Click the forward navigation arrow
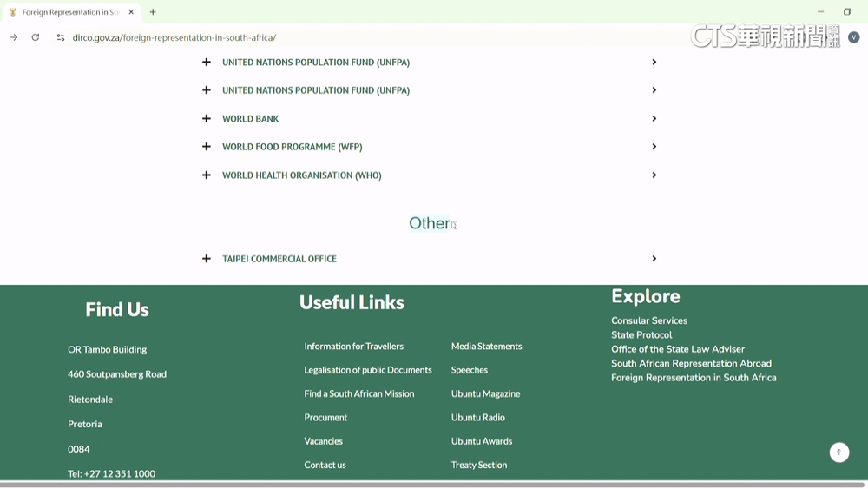This screenshot has width=868, height=489. 14,37
